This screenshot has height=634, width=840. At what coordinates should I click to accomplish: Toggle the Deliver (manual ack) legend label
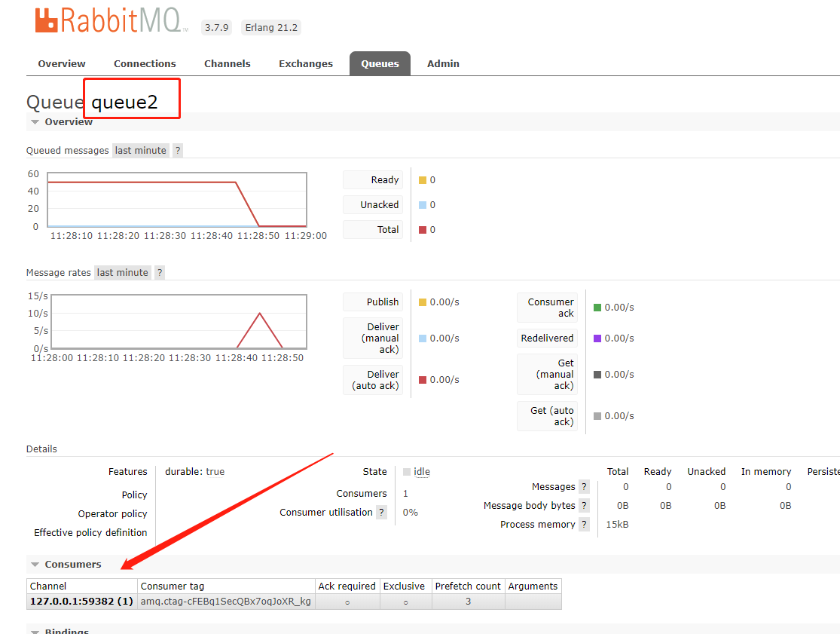(373, 338)
